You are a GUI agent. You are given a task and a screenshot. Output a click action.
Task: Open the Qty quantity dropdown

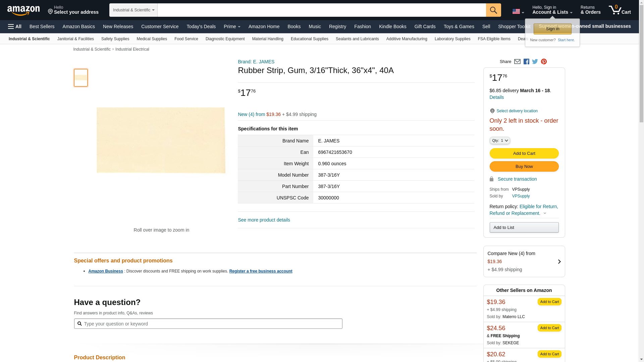coord(500,141)
